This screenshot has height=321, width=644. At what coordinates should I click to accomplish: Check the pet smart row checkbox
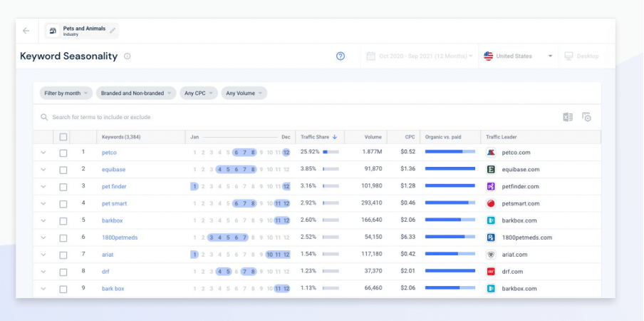[63, 204]
